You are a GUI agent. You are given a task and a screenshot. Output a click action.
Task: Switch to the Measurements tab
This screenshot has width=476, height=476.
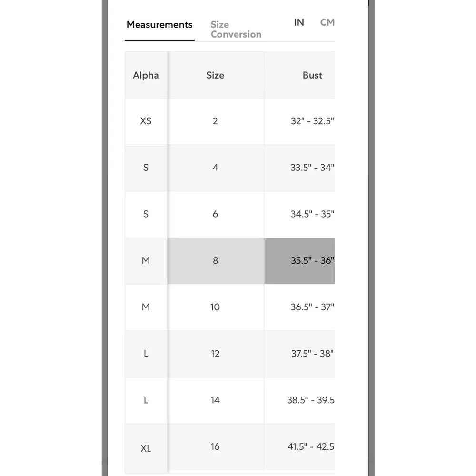[x=159, y=25]
